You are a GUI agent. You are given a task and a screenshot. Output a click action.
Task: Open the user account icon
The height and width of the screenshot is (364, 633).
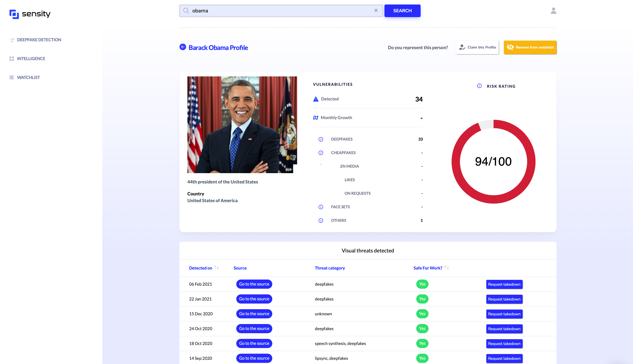[x=553, y=11]
